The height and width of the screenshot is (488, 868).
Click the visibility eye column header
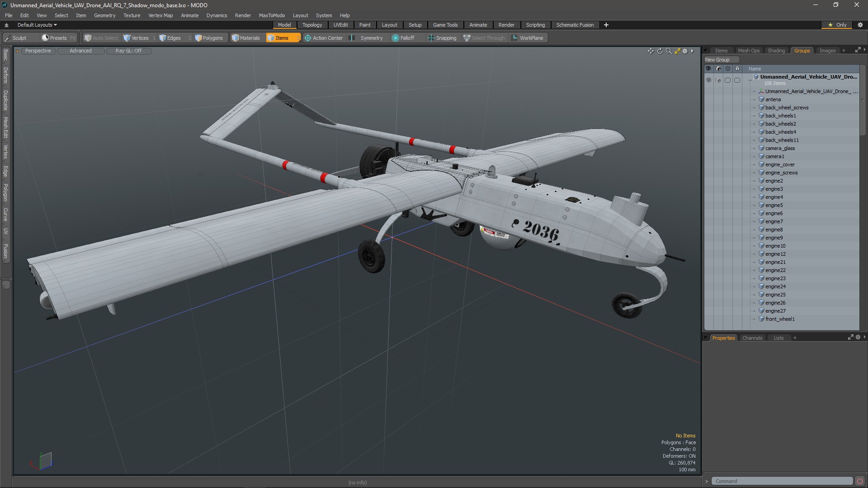point(708,69)
